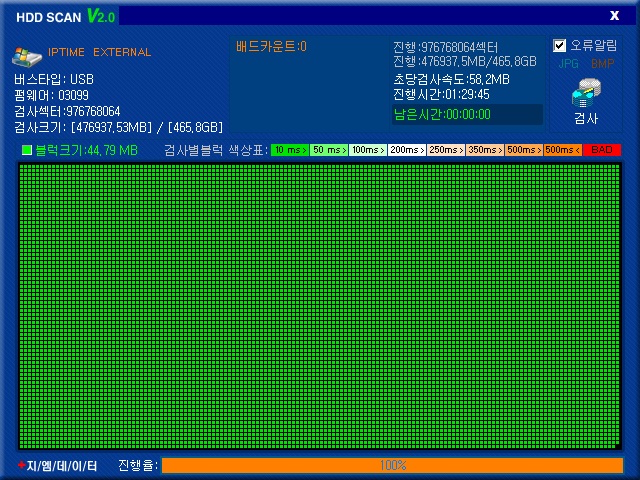Click the 500ms < dark orange swatch

click(563, 150)
